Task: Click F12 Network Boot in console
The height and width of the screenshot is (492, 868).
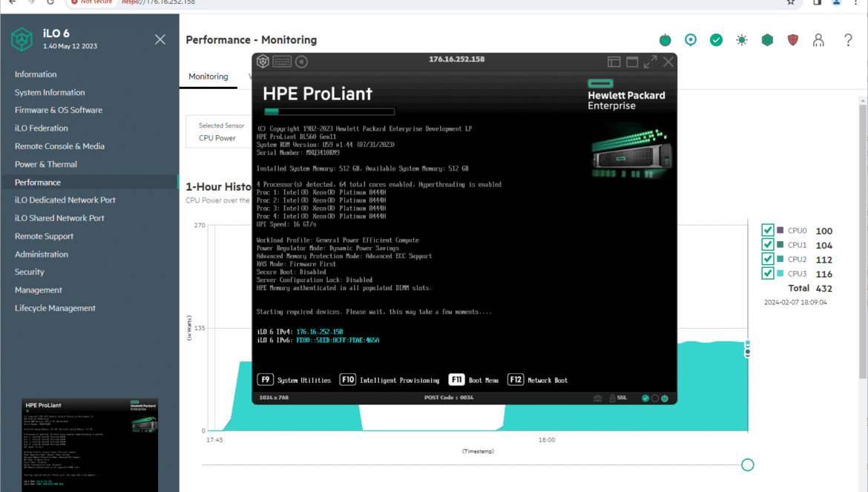Action: point(538,380)
